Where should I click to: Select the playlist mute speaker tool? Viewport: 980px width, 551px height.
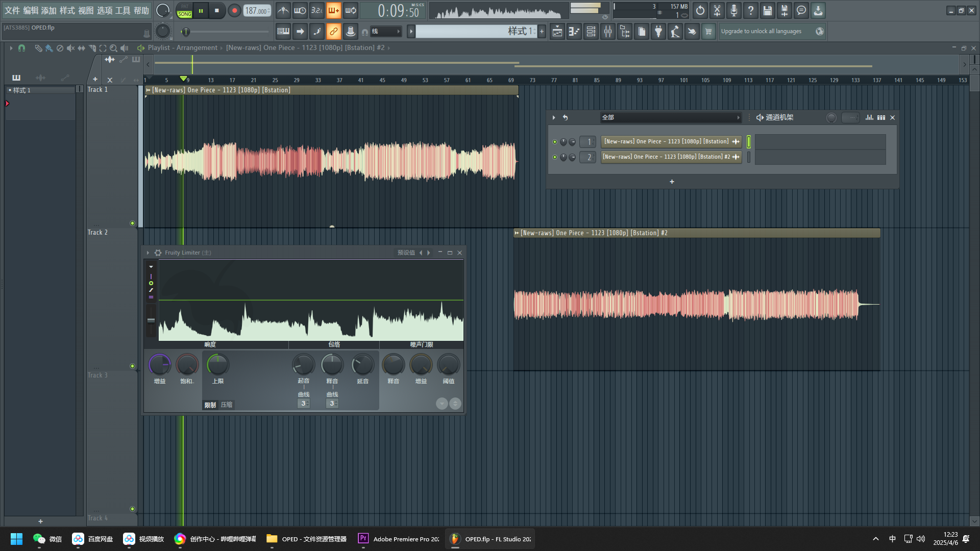tap(70, 48)
